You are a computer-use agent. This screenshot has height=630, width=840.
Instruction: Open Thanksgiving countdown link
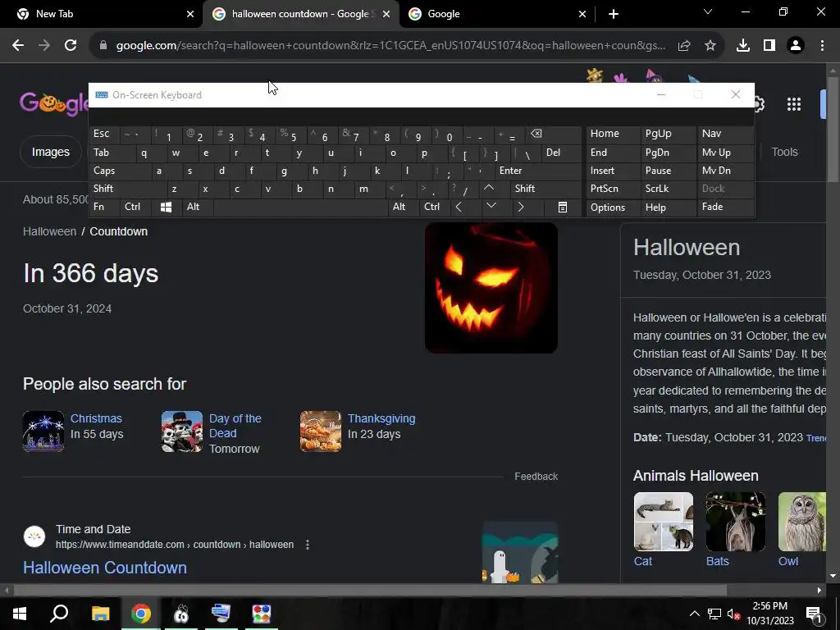(381, 418)
